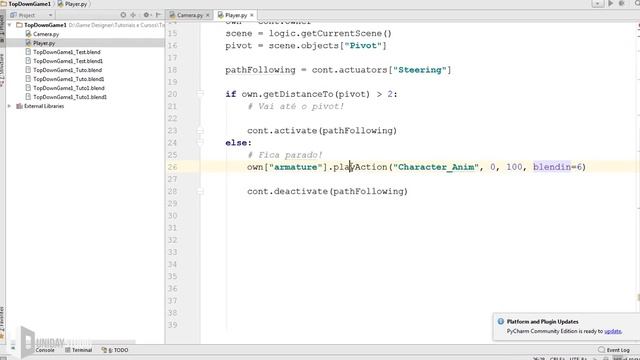Open the Event Log
Screen dimensions: 640x360
pyautogui.click(x=614, y=350)
